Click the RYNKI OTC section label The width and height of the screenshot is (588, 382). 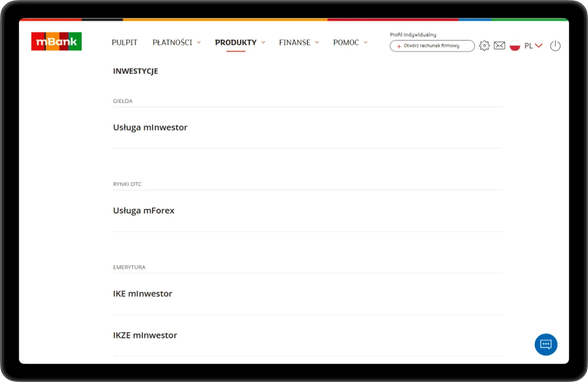coord(127,184)
